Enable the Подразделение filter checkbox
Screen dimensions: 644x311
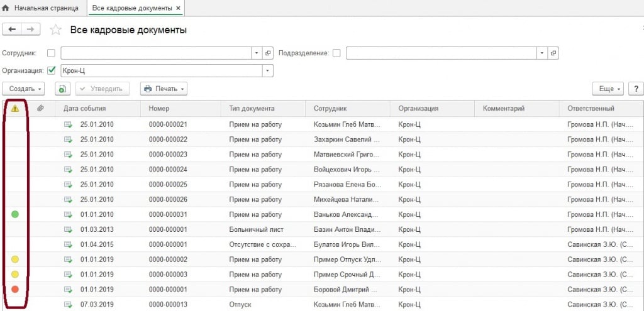point(336,53)
